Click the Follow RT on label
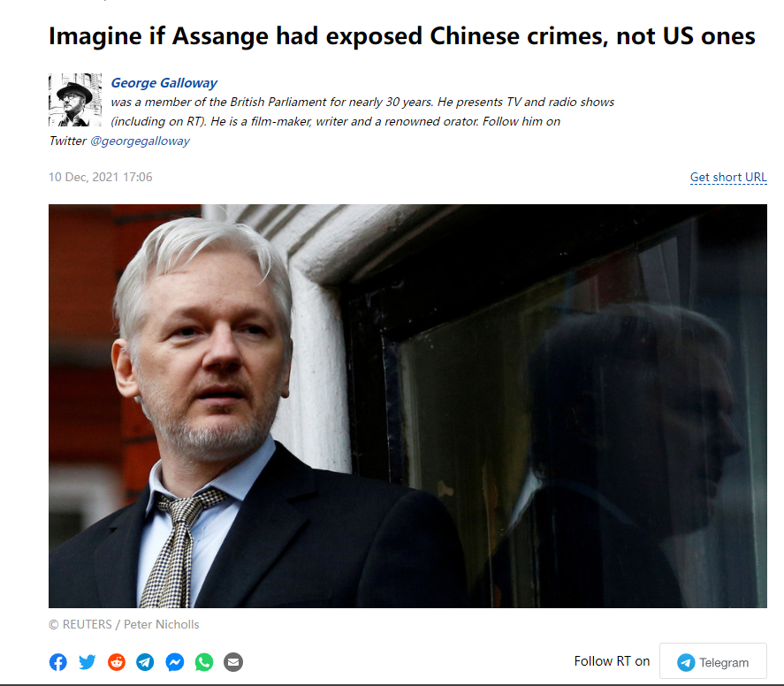 click(x=612, y=661)
